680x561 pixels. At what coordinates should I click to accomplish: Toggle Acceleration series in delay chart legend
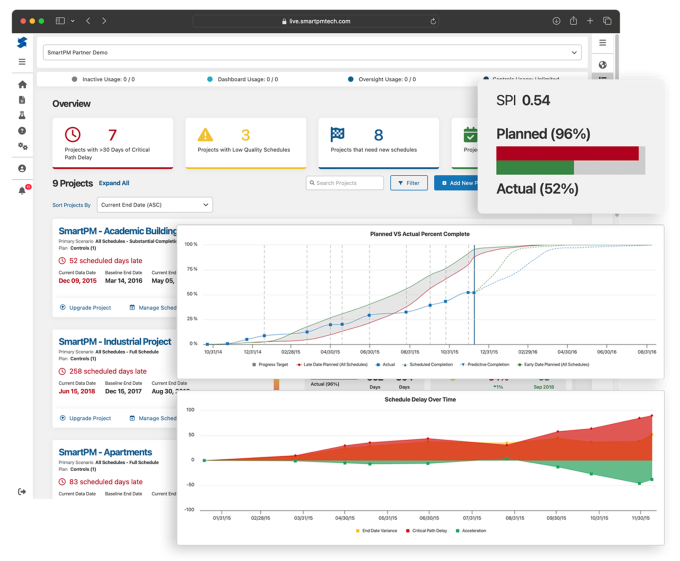pos(471,531)
